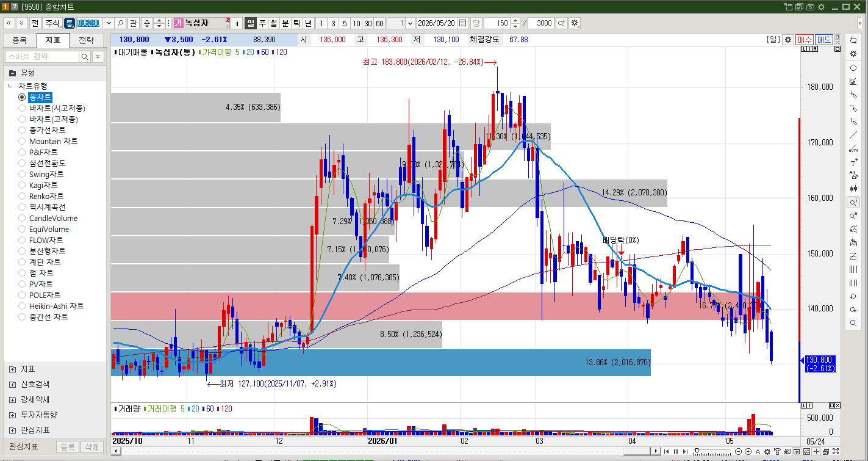The height and width of the screenshot is (461, 868).
Task: Select 삼선전환도 chart type
Action: (42, 163)
